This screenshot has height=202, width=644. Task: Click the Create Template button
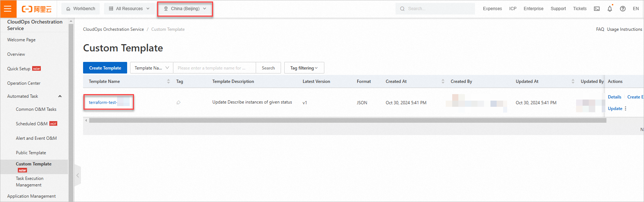pyautogui.click(x=105, y=68)
